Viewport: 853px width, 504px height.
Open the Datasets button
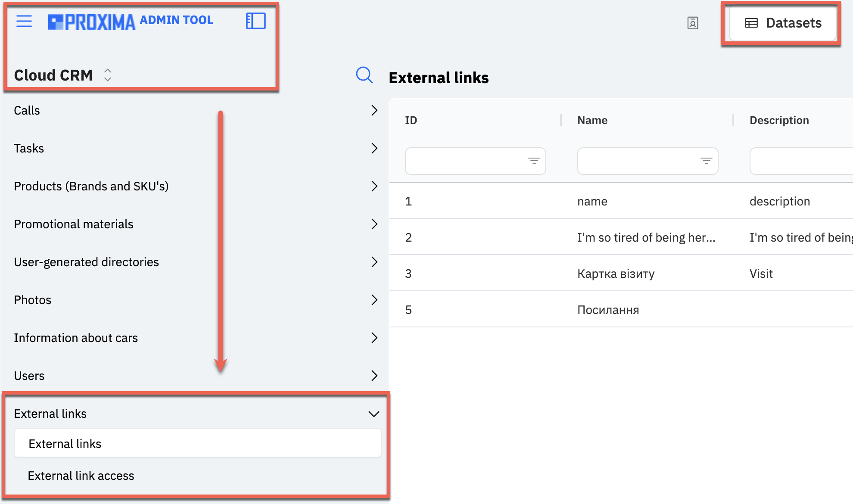coord(783,23)
